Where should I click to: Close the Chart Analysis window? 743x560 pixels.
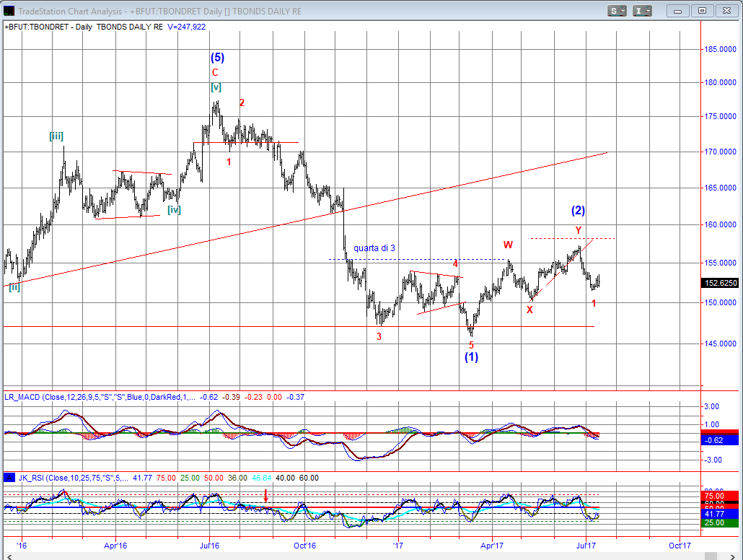click(x=726, y=11)
